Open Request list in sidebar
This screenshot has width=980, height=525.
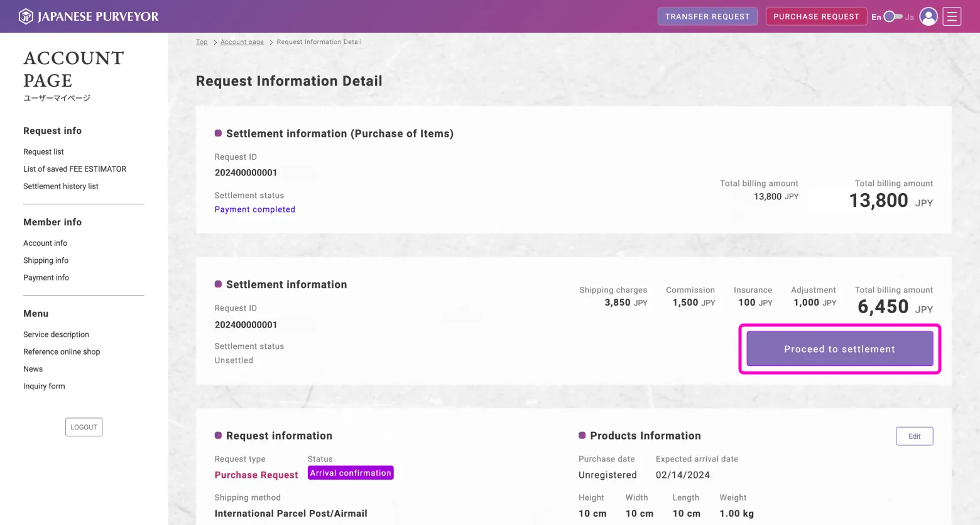(x=43, y=152)
